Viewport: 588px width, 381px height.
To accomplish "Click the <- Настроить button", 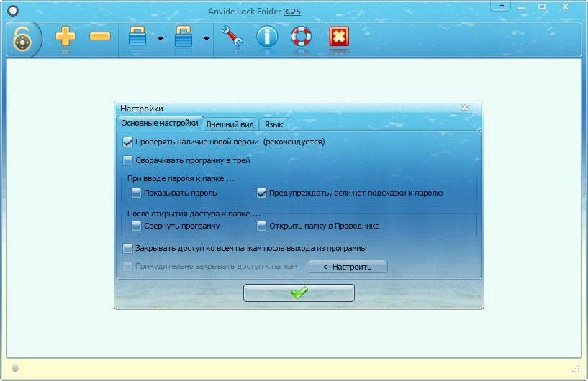I will [x=347, y=267].
